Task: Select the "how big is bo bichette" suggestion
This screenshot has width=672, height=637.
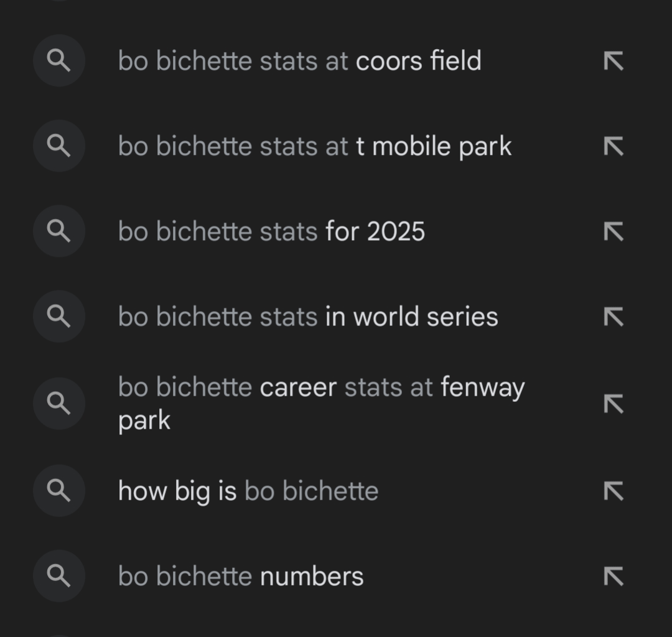Action: 248,491
